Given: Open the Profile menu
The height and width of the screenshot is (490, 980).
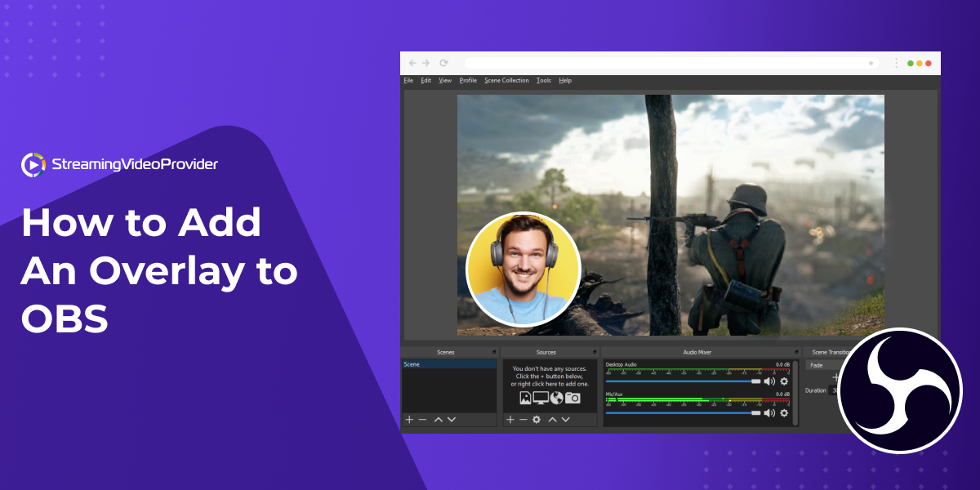Looking at the screenshot, I should pos(468,81).
